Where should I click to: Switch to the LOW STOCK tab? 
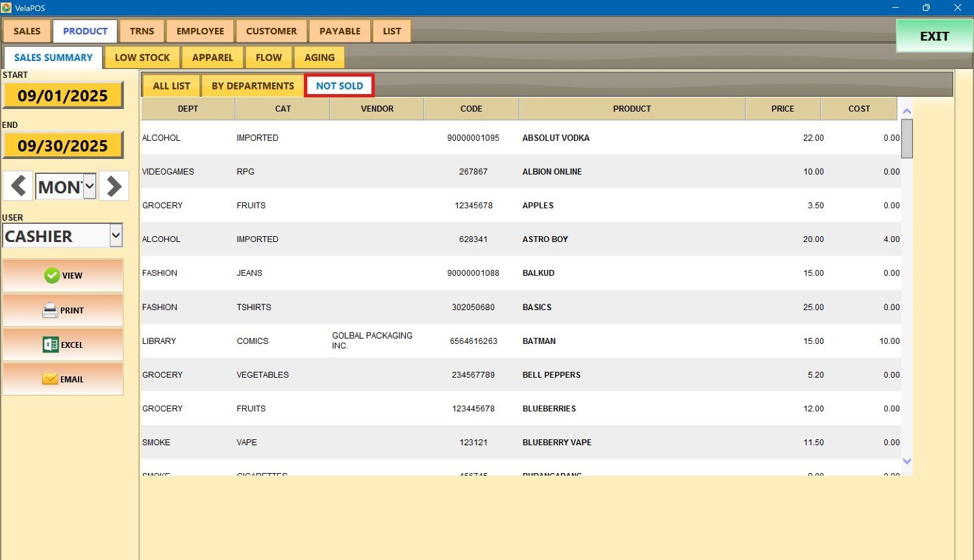(142, 58)
